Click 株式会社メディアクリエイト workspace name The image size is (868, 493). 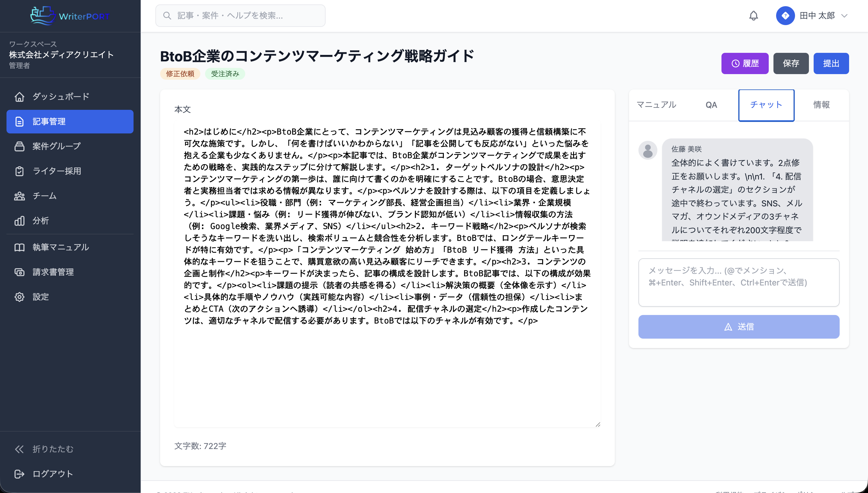point(61,55)
